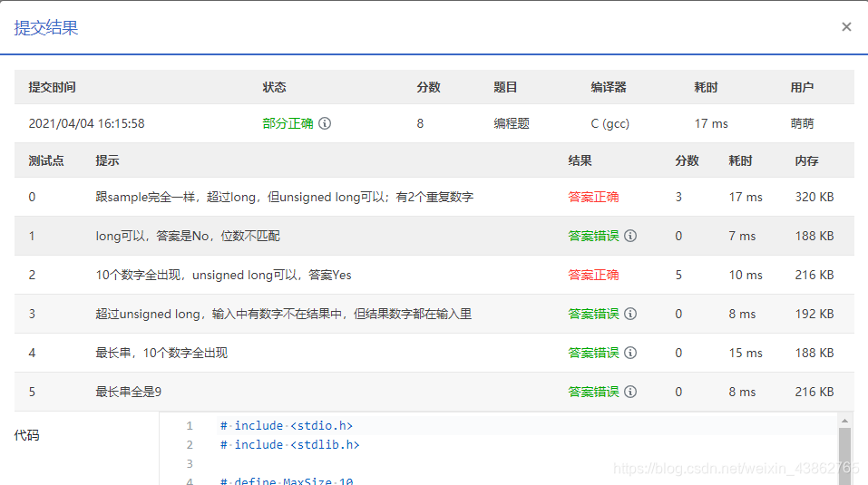Screen dimensions: 868x485
Task: Click the 10 ms time for test point 2
Action: coord(746,275)
